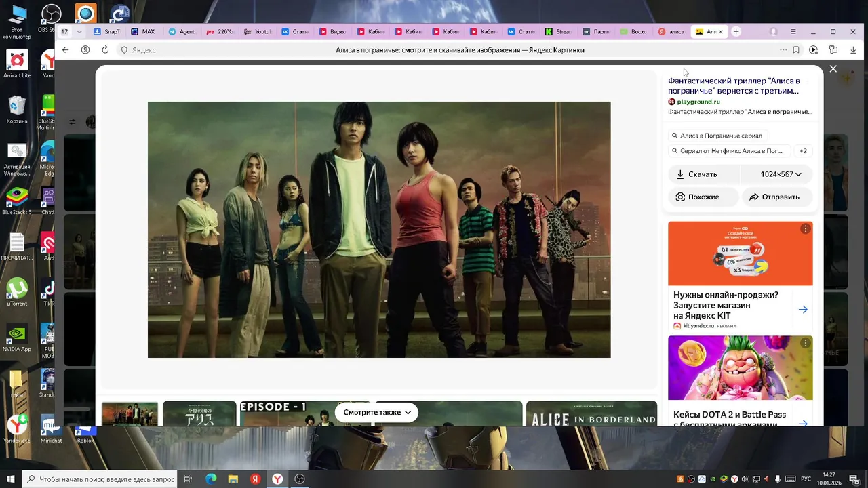Switch to the алиса search tab
Viewport: 868px width, 488px height.
[x=672, y=31]
